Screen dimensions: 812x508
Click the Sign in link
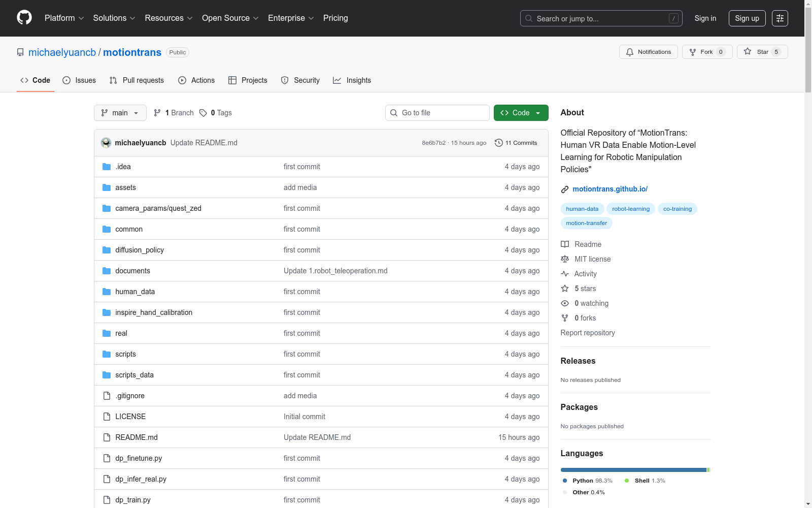click(705, 18)
